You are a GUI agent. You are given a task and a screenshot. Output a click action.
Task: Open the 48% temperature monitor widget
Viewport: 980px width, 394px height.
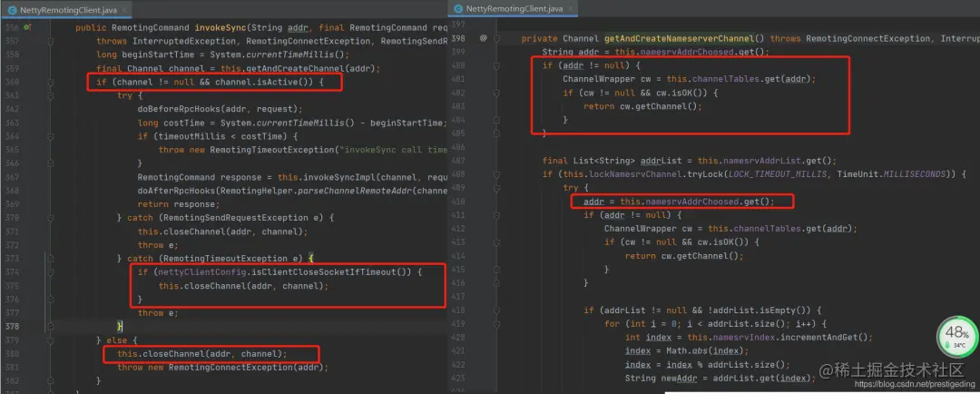point(957,338)
